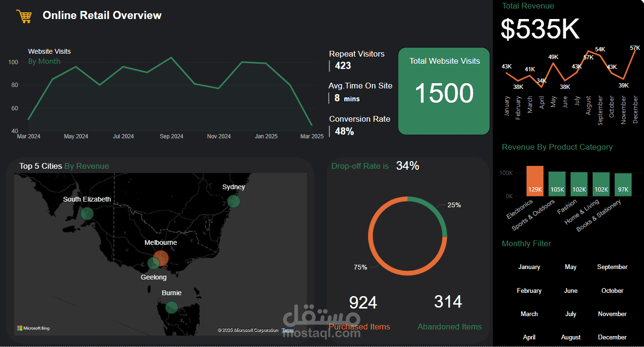Select the Sydney map bubble
Screen dimensions: 644x347
[x=233, y=201]
